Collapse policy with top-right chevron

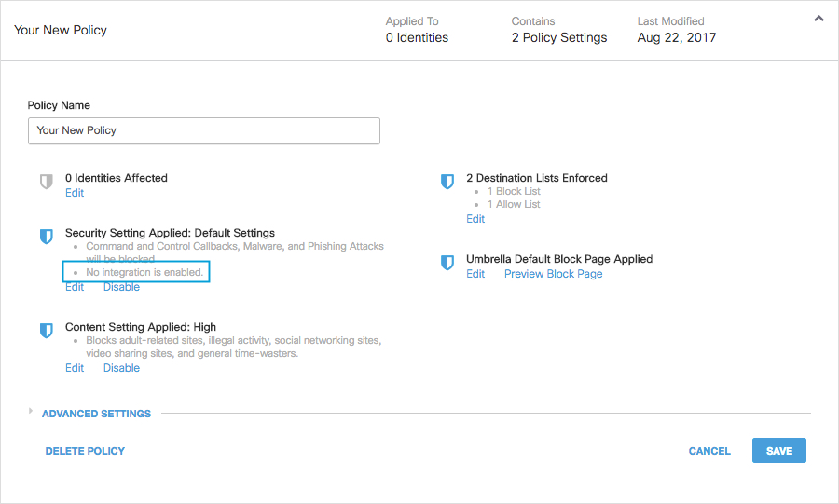818,19
